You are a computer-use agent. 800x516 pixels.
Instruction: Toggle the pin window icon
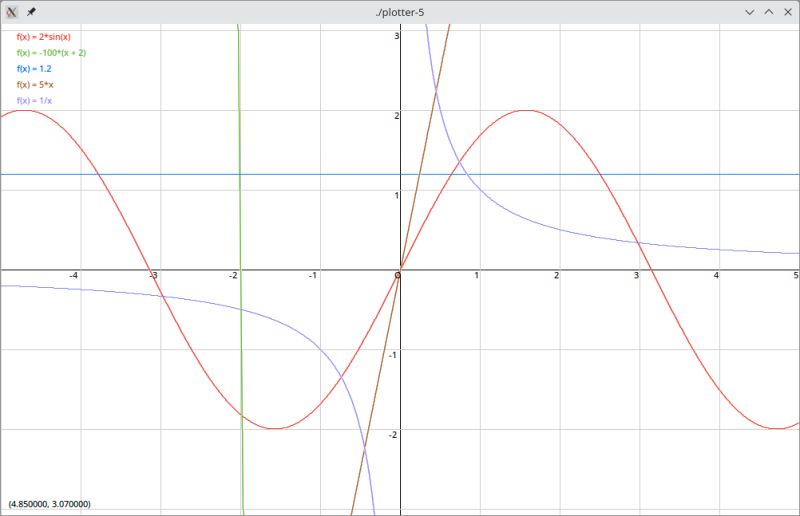click(x=31, y=12)
